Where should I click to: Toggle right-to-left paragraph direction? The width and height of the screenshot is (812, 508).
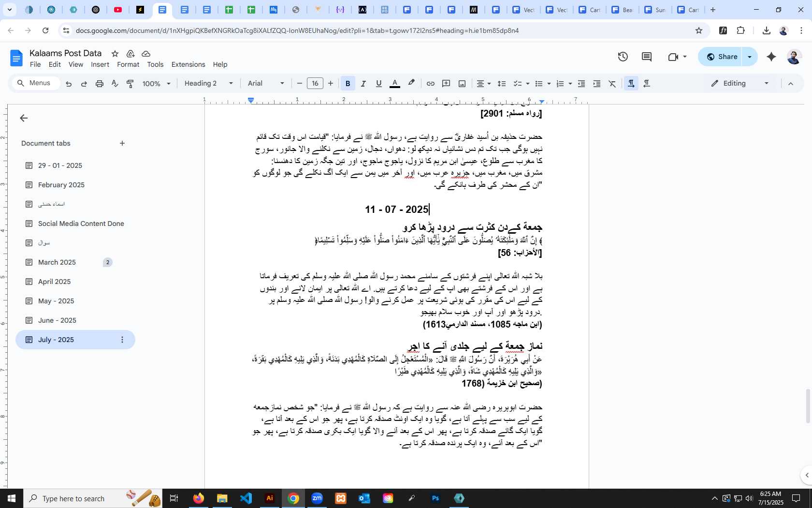tap(647, 84)
